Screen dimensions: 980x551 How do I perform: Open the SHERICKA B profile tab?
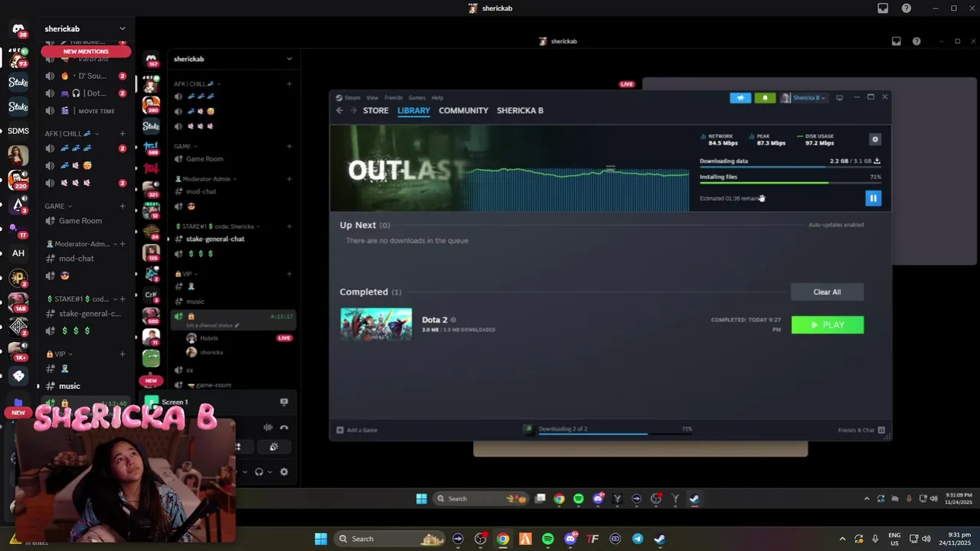click(x=520, y=110)
